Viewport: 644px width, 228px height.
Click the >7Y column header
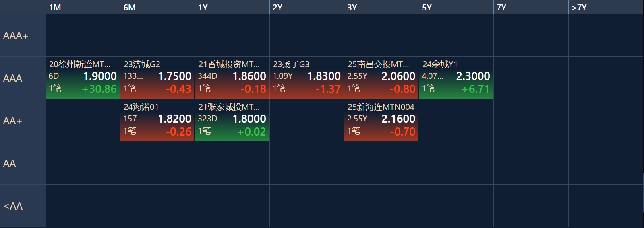click(x=606, y=7)
